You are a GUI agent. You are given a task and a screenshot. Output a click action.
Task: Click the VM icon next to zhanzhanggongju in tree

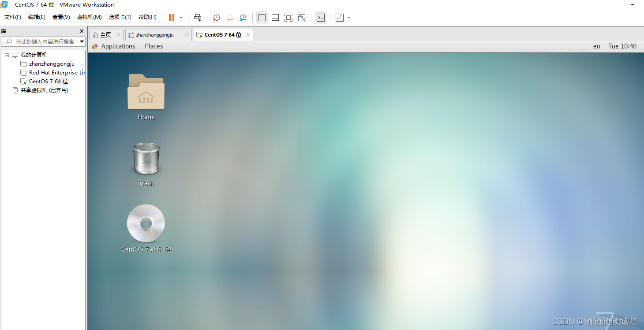[x=23, y=64]
